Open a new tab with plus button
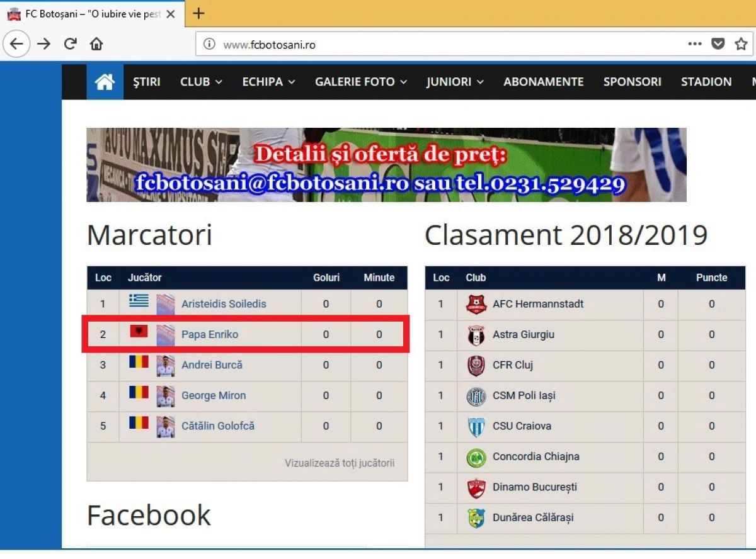Screen dimensions: 756x559 pos(198,13)
